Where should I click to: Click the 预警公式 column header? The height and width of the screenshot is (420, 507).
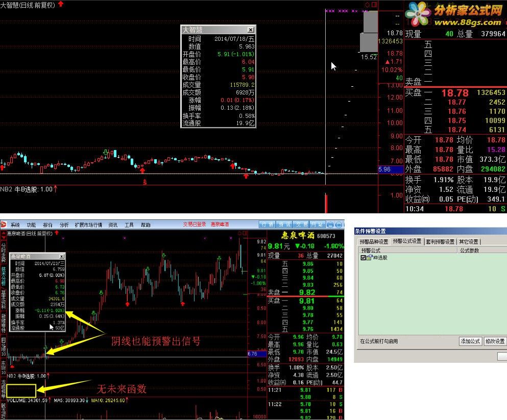click(407, 251)
